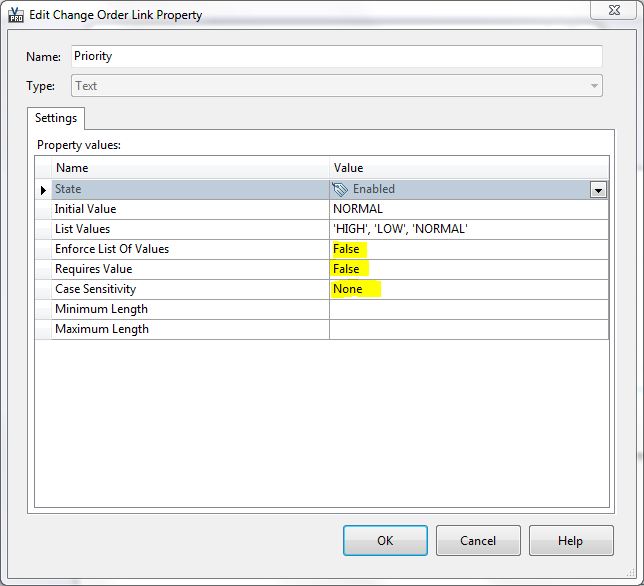Select the Settings tab
Viewport: 644px width, 586px height.
click(56, 118)
